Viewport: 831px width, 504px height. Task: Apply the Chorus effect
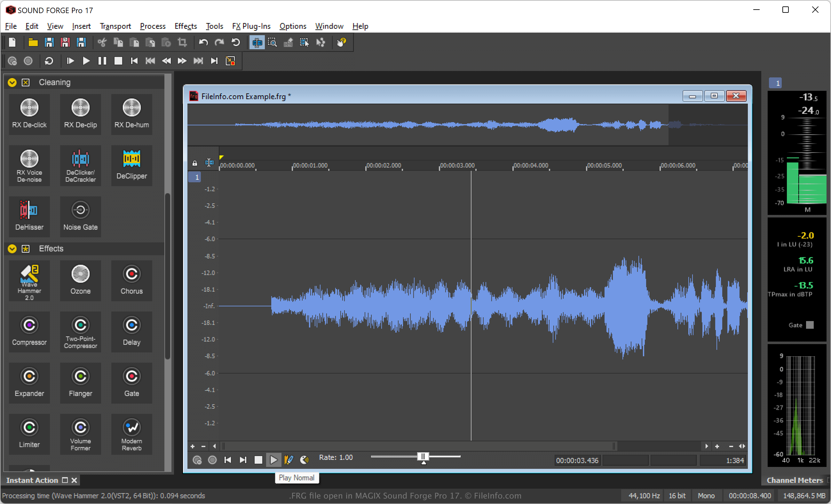coord(131,281)
